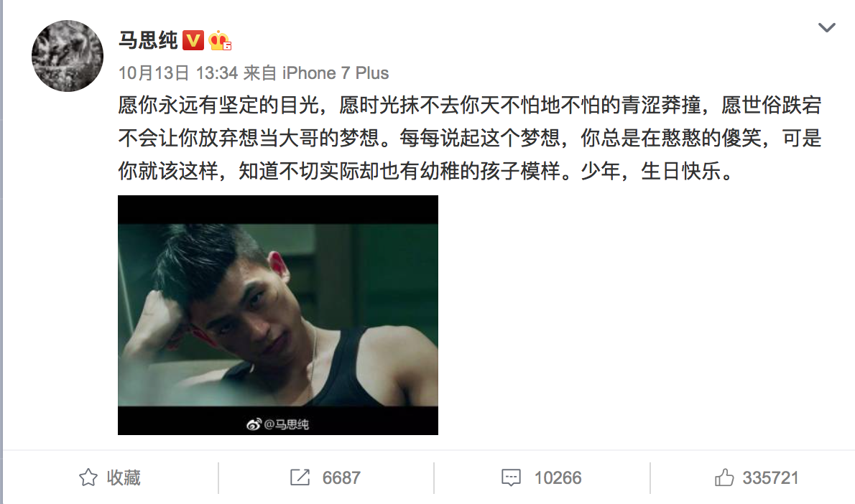Visit the 马思纯 username profile link

(148, 40)
